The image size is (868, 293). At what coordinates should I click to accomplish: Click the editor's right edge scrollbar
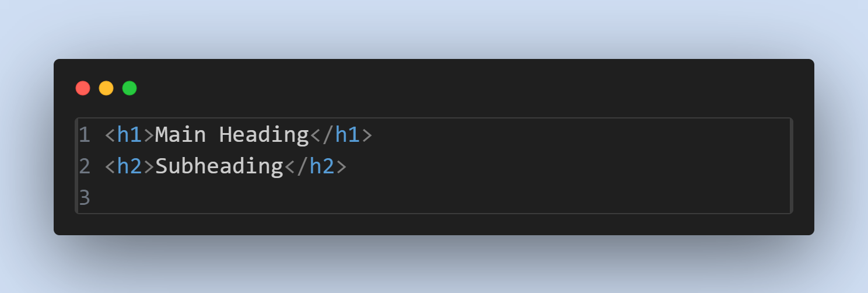coord(790,166)
